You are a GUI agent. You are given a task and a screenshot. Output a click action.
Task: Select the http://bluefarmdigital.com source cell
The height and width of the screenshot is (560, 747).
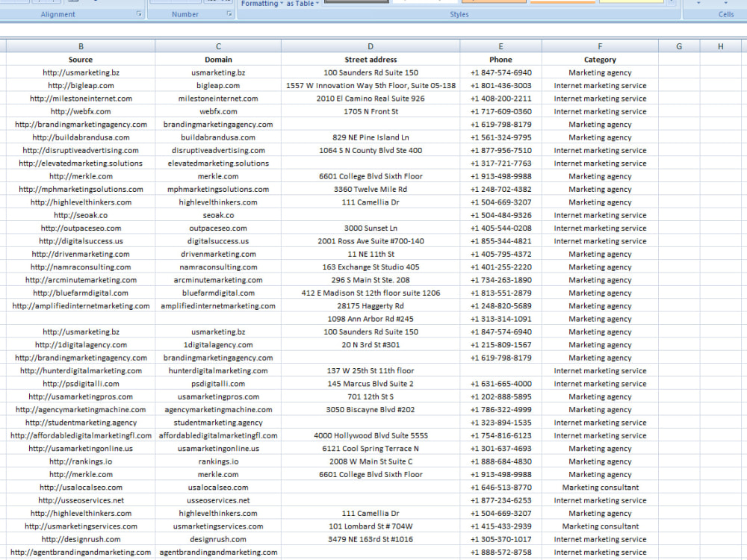(81, 293)
